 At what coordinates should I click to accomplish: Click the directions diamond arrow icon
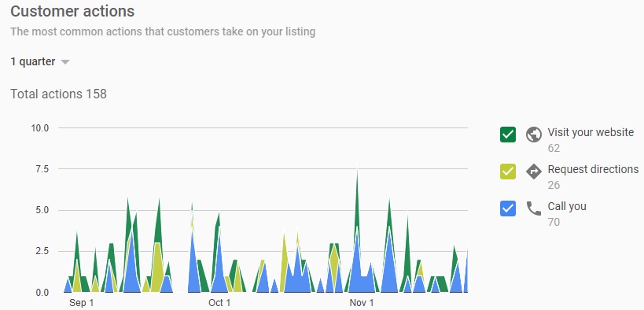pyautogui.click(x=533, y=172)
